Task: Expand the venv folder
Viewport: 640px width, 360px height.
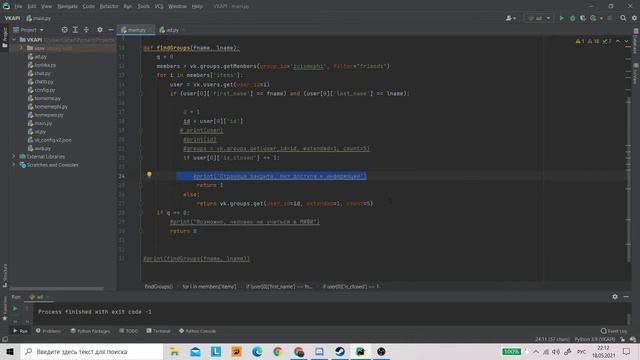Action: click(22, 48)
